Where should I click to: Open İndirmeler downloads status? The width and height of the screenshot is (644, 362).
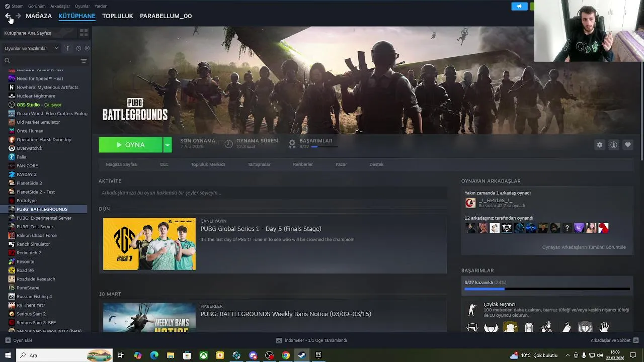coord(311,340)
